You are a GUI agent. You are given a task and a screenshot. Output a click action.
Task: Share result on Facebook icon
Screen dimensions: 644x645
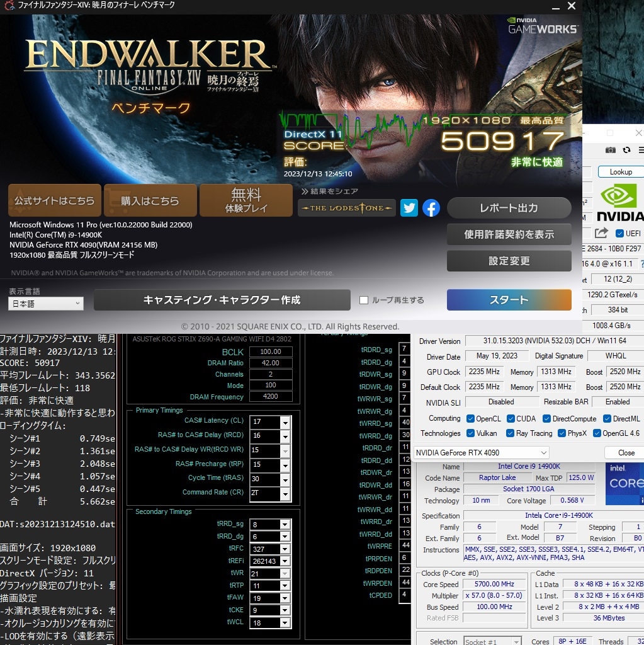click(x=431, y=208)
